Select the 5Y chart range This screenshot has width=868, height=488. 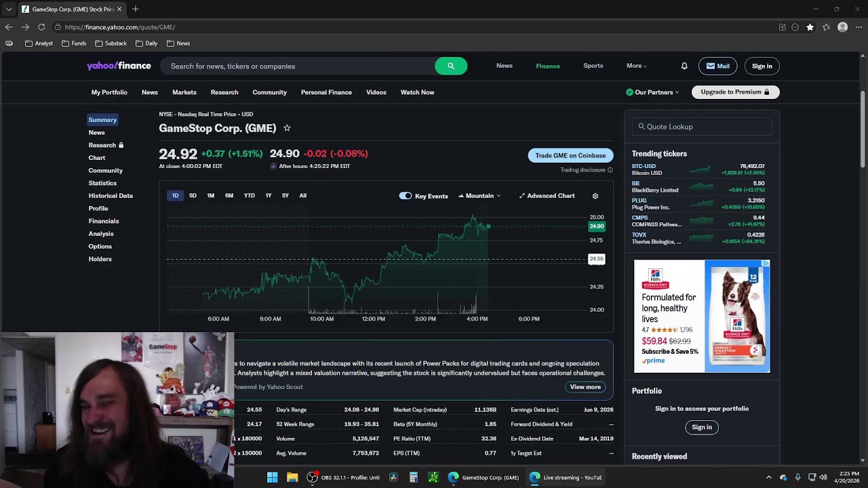coord(285,196)
